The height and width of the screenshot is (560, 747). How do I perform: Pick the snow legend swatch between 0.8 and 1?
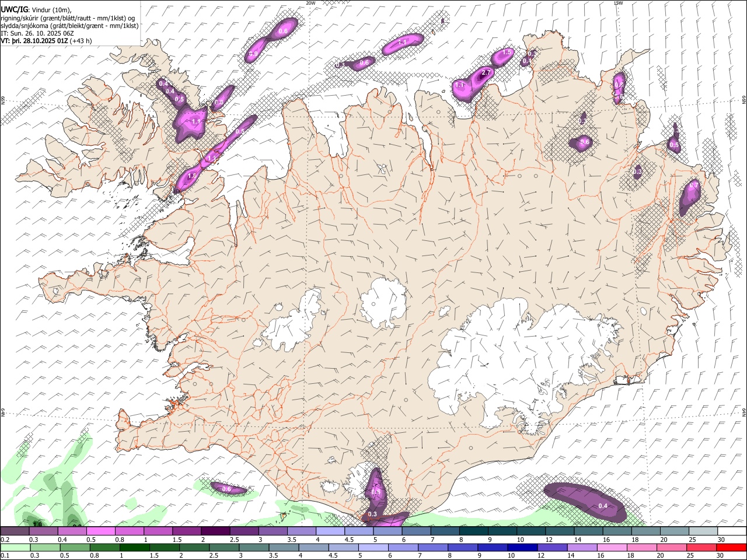pos(129,531)
